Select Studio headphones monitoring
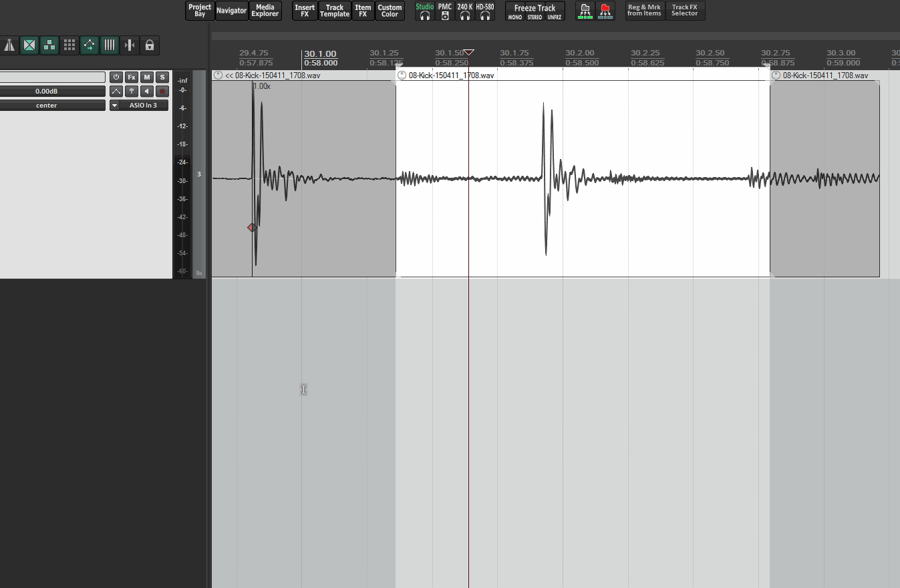The image size is (900, 588). (x=425, y=11)
